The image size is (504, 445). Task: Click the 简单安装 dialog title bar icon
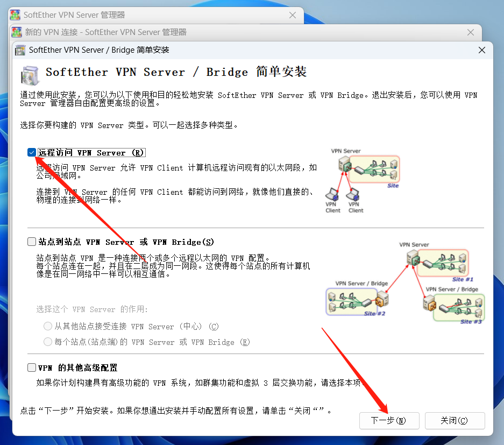[x=20, y=50]
